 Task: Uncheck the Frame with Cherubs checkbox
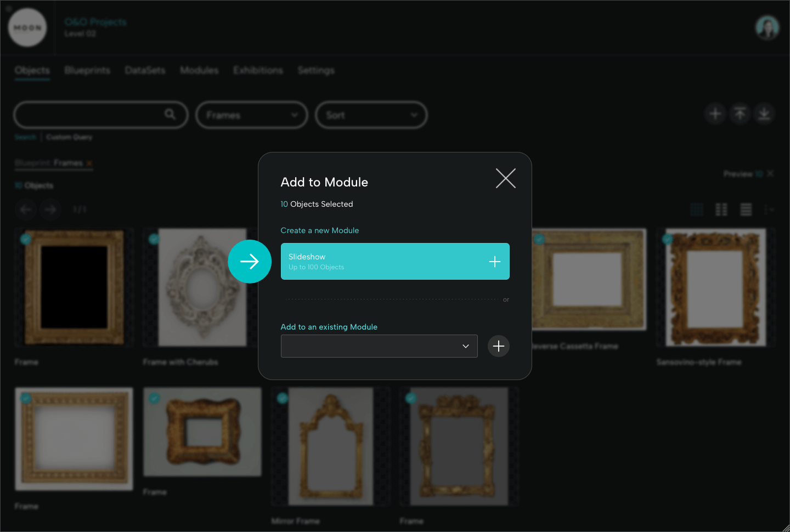click(x=154, y=239)
